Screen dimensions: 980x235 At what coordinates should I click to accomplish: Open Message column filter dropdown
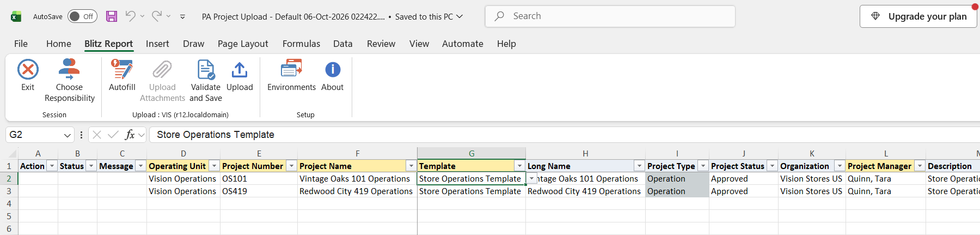[x=140, y=166]
